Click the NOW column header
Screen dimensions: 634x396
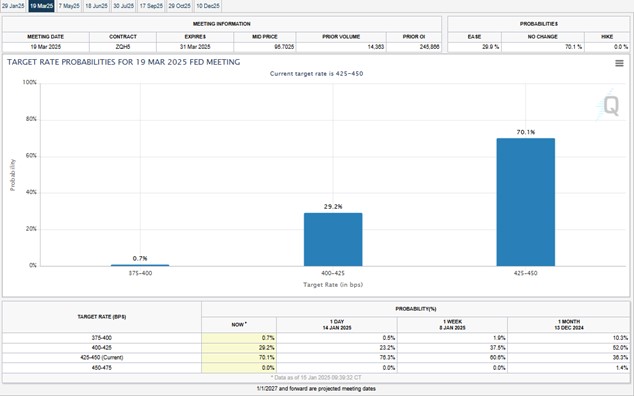tap(239, 324)
